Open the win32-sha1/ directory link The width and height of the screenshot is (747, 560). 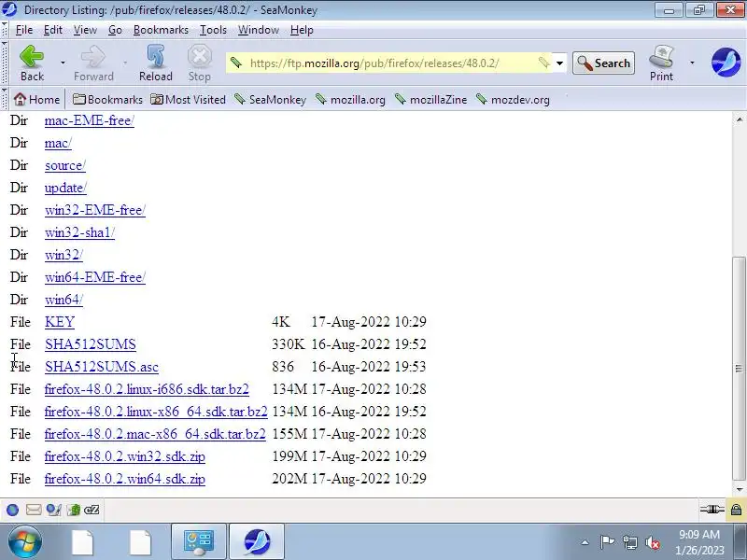coord(79,232)
